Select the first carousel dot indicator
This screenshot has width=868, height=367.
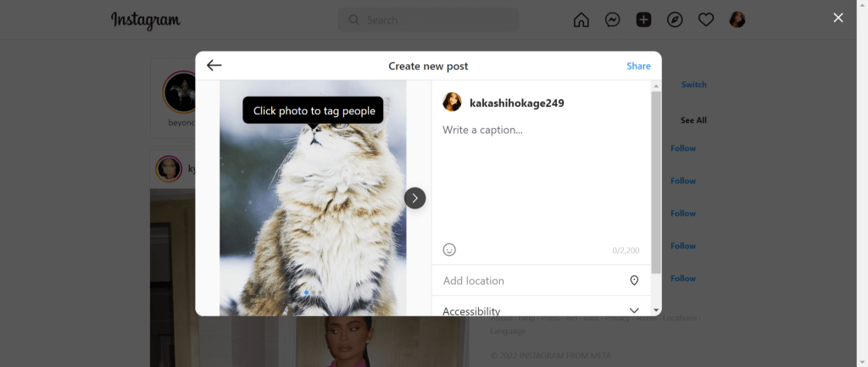tap(306, 292)
